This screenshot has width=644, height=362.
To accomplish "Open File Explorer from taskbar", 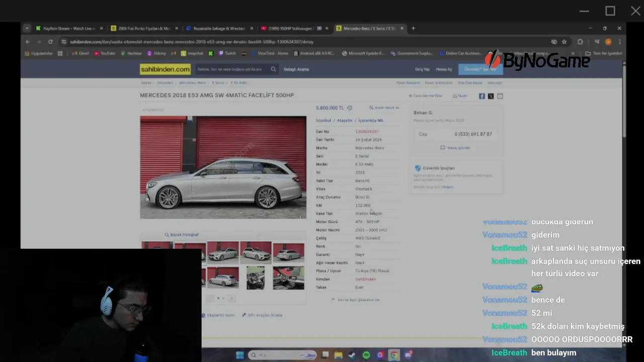I will pyautogui.click(x=339, y=355).
